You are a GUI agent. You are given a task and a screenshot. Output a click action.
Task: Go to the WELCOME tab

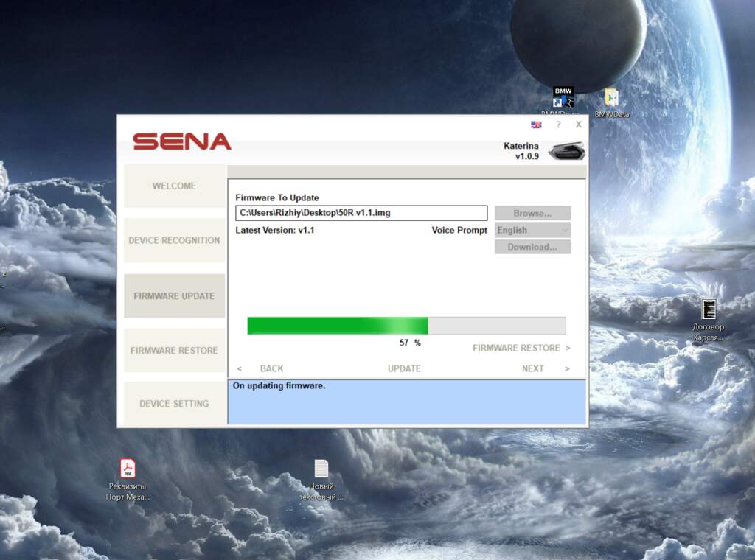pyautogui.click(x=174, y=186)
